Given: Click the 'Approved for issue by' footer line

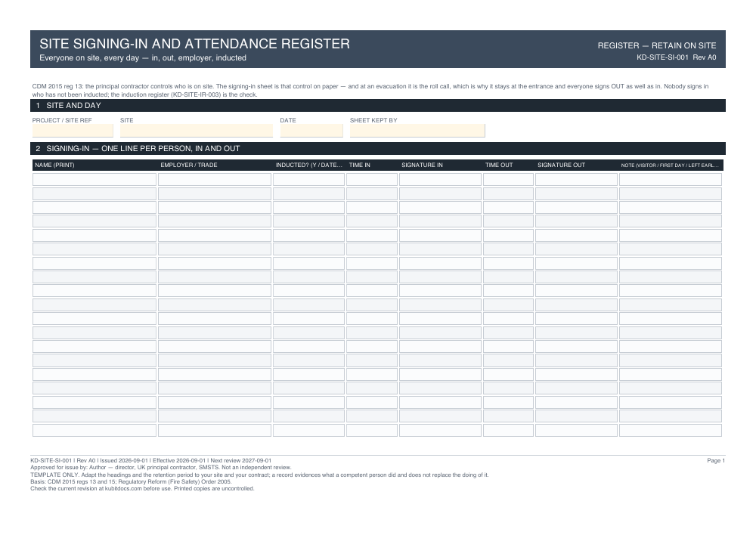Looking at the screenshot, I should coord(161,468).
